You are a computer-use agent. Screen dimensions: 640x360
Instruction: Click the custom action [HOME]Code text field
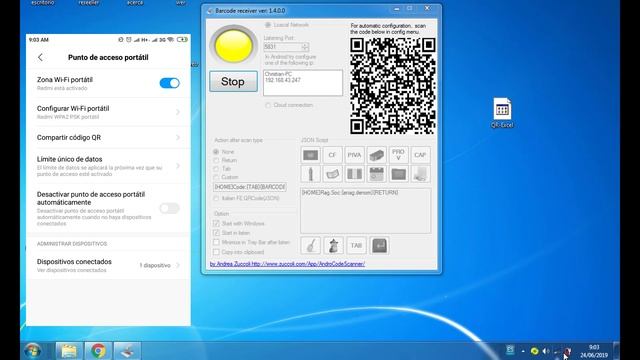coord(250,187)
